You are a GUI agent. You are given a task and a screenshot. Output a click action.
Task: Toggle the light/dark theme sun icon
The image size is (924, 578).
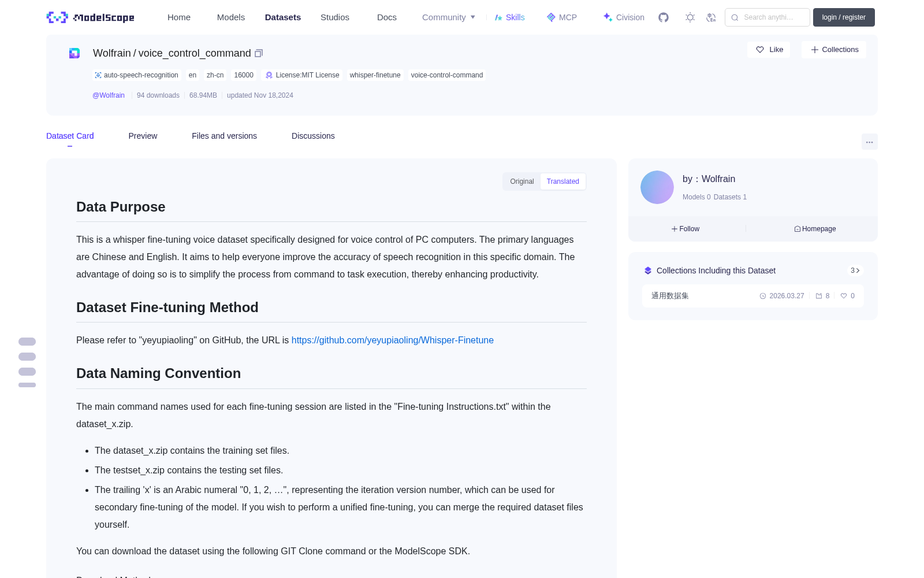pyautogui.click(x=690, y=17)
